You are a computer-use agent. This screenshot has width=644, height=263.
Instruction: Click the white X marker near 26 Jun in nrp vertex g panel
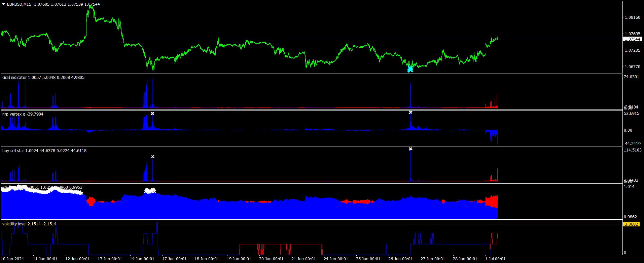click(x=410, y=112)
